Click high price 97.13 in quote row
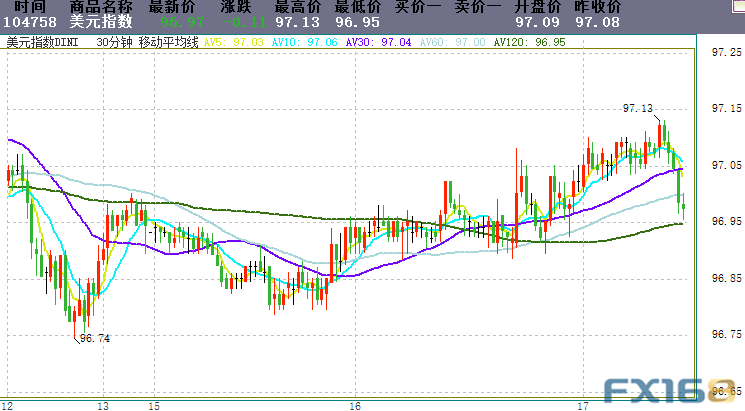Screen dimensions: 745x411 (298, 22)
